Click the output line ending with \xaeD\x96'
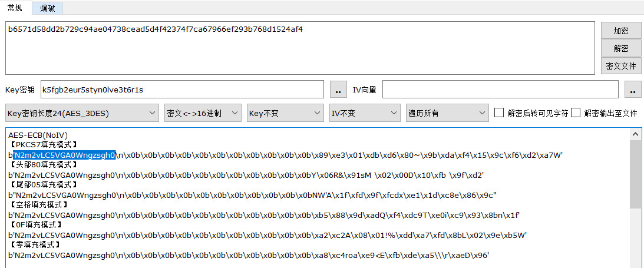The image size is (644, 268). coord(249,256)
